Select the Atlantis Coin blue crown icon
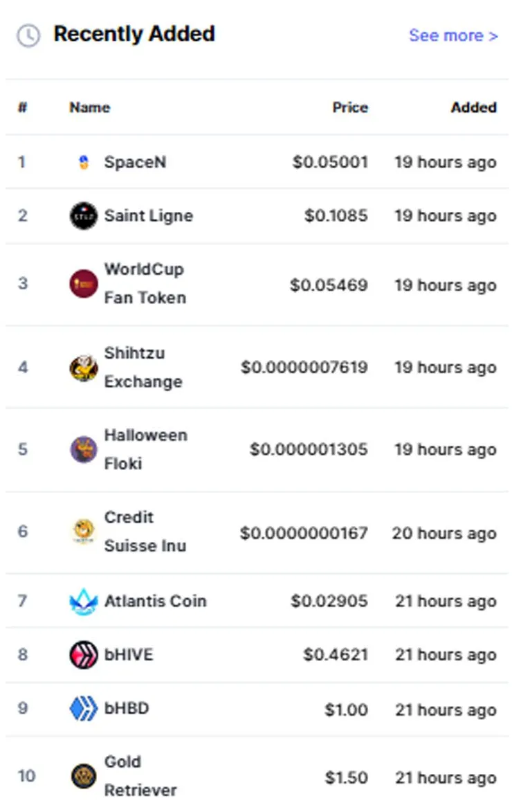Screen dimensions: 512x812 [x=83, y=602]
